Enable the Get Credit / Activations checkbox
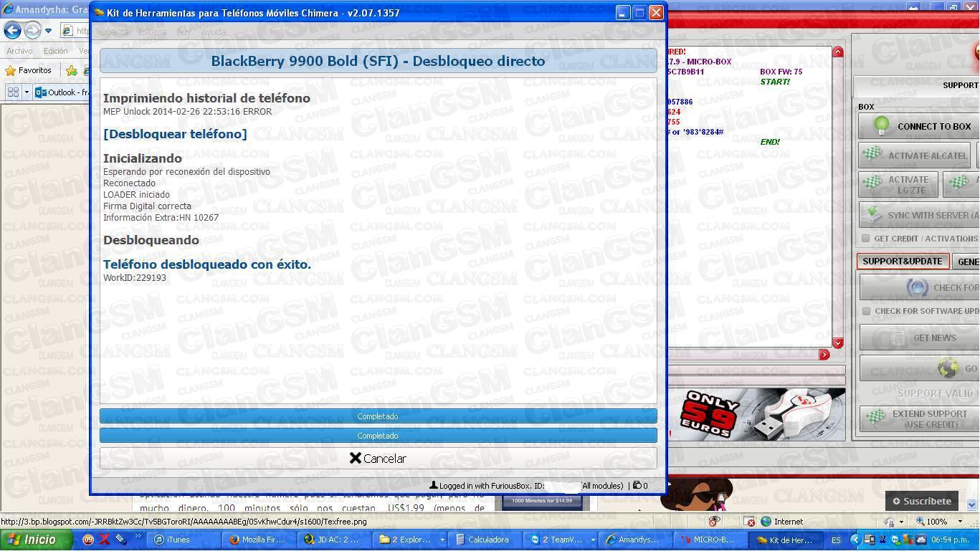 pyautogui.click(x=866, y=239)
